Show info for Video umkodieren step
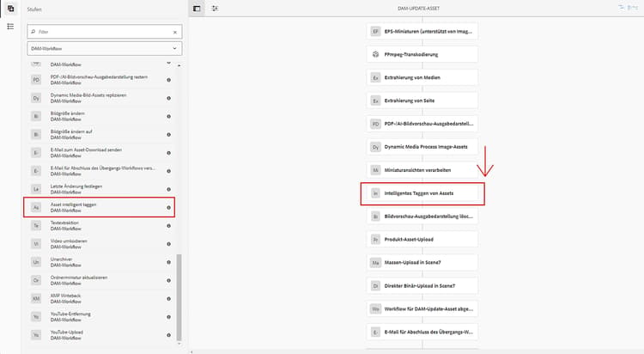The image size is (644, 354). [169, 244]
